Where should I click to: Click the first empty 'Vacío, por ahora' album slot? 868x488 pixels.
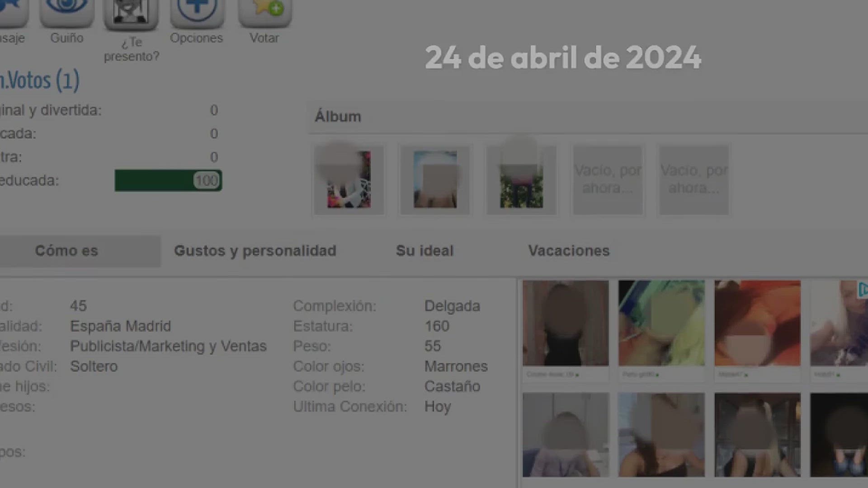tap(608, 179)
